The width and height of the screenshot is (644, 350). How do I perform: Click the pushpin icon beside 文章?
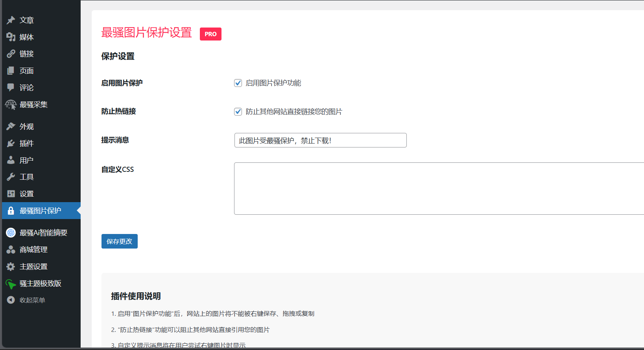pos(11,20)
